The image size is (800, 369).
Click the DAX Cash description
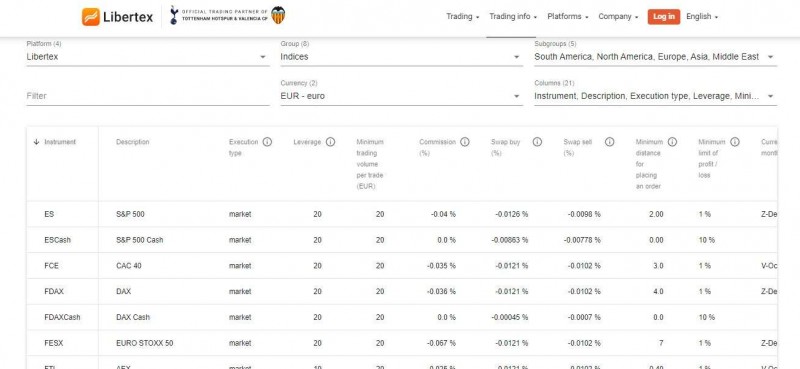click(133, 317)
